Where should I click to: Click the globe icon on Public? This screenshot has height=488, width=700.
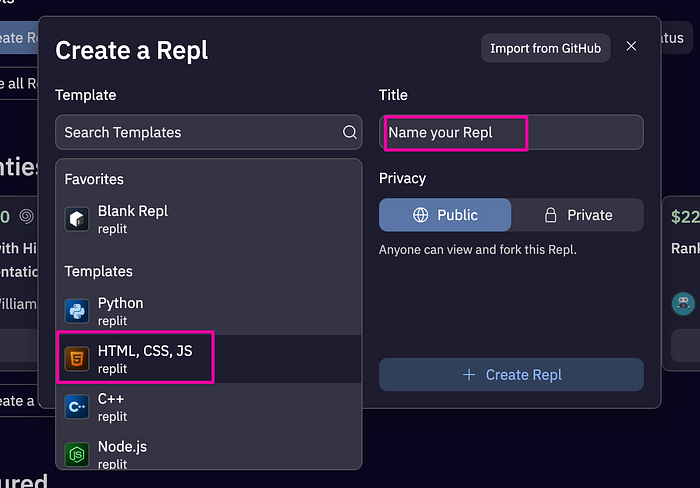421,215
